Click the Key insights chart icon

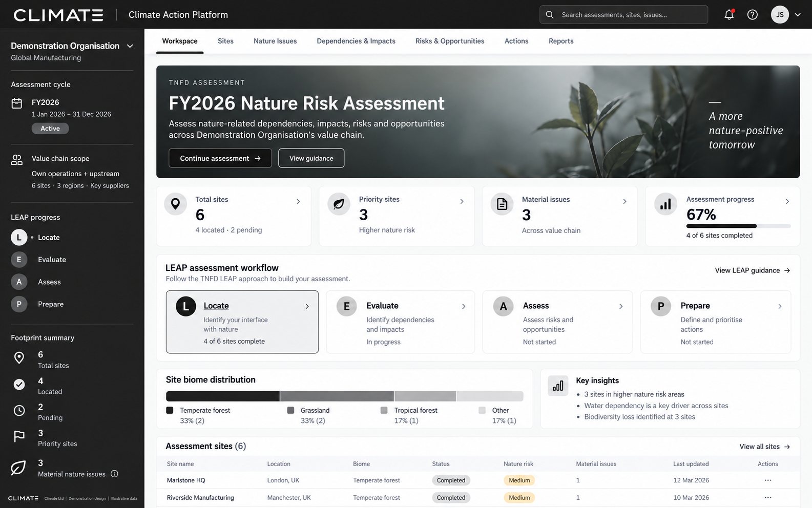pyautogui.click(x=558, y=386)
